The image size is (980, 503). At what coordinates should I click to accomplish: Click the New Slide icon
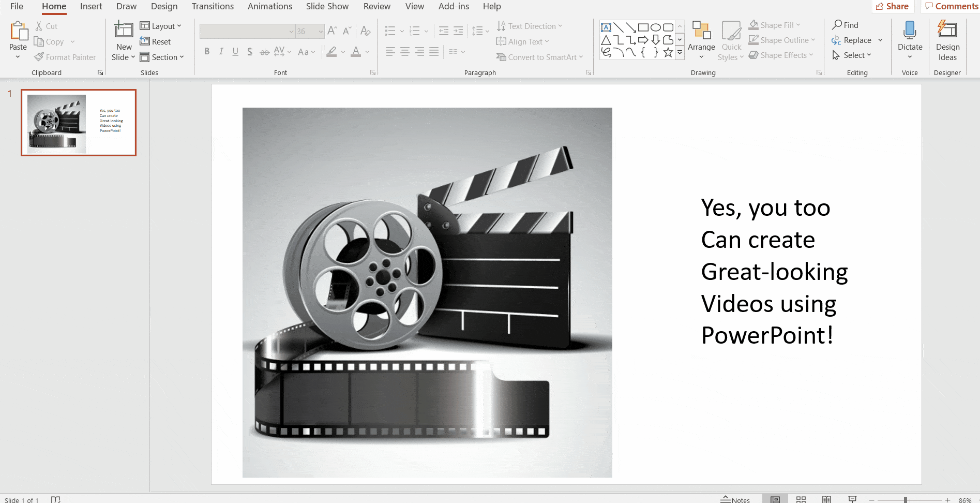(x=124, y=30)
